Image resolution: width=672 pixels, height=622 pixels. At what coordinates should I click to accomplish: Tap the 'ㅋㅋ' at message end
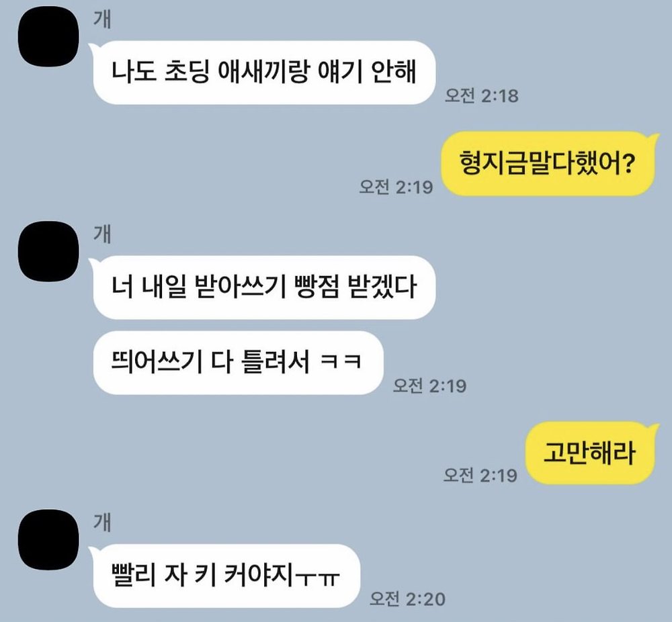341,363
